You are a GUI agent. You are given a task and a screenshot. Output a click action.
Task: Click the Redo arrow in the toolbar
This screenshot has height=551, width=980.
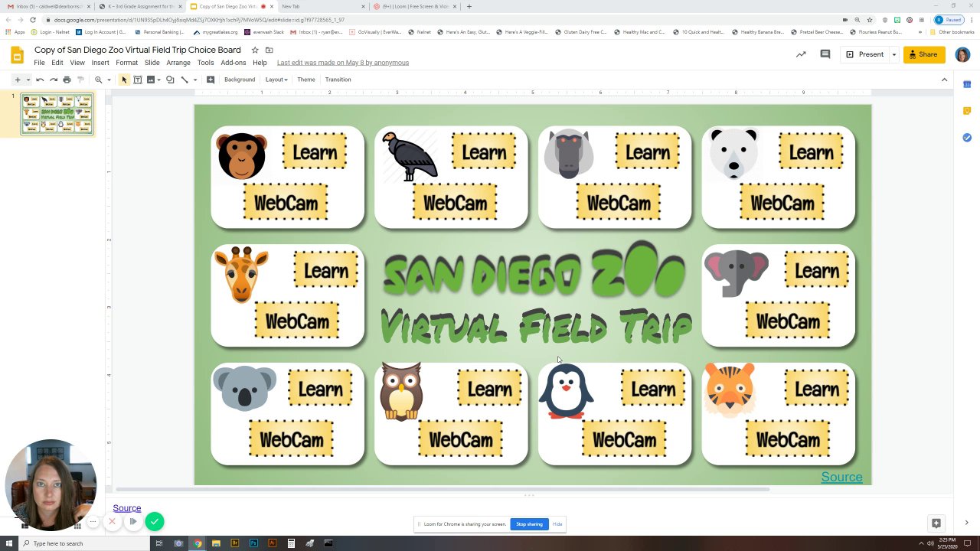54,80
